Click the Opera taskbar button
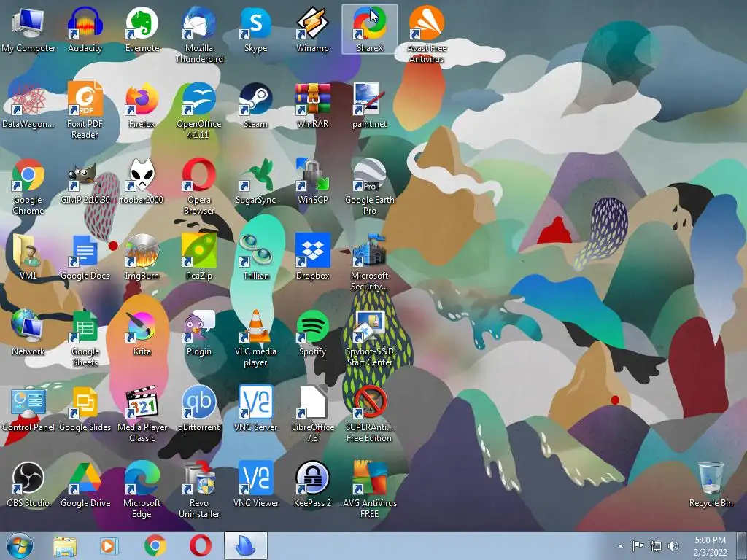The height and width of the screenshot is (560, 747). [201, 545]
